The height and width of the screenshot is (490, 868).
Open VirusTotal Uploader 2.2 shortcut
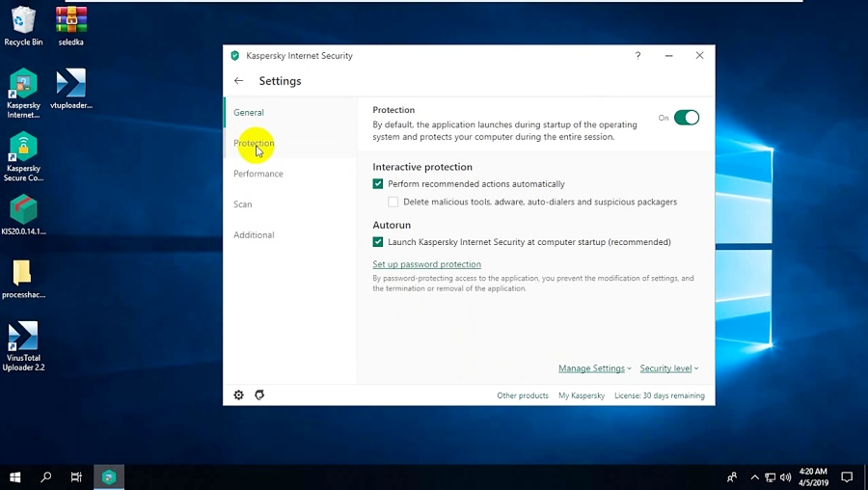23,346
